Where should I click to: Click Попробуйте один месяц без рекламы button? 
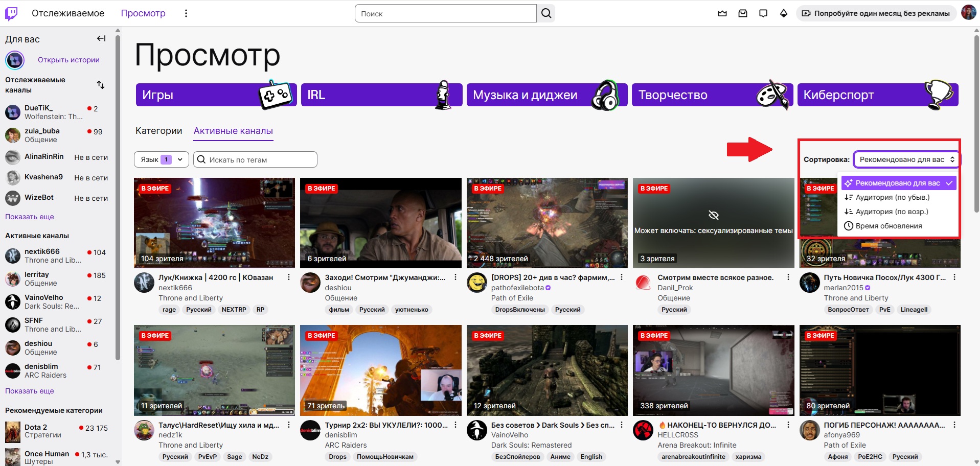tap(876, 13)
